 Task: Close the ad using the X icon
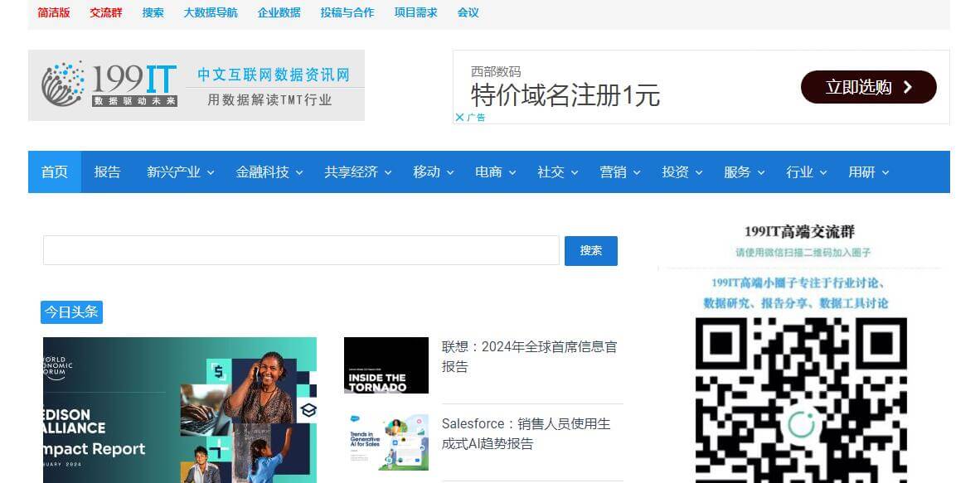[459, 118]
